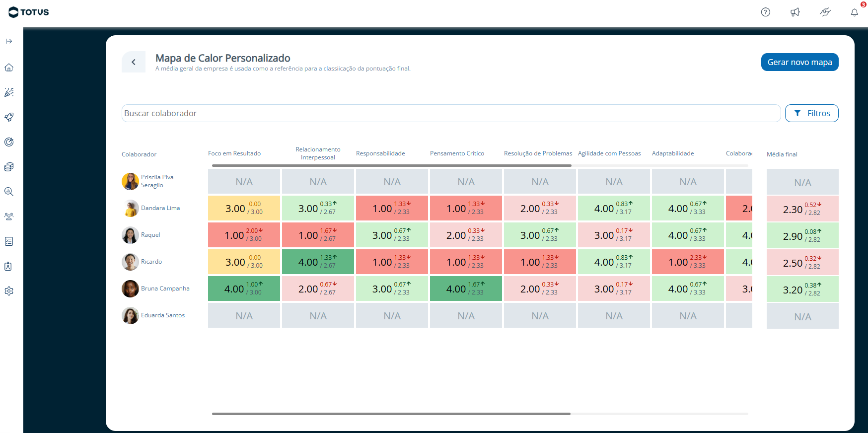Click the rocket icon in the sidebar
Screen dimensions: 868x433
(9, 117)
